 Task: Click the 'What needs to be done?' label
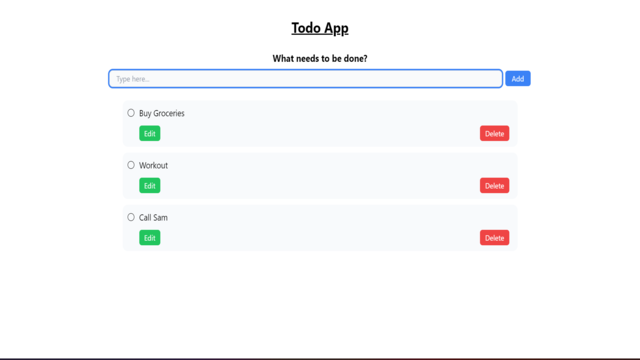pos(320,59)
